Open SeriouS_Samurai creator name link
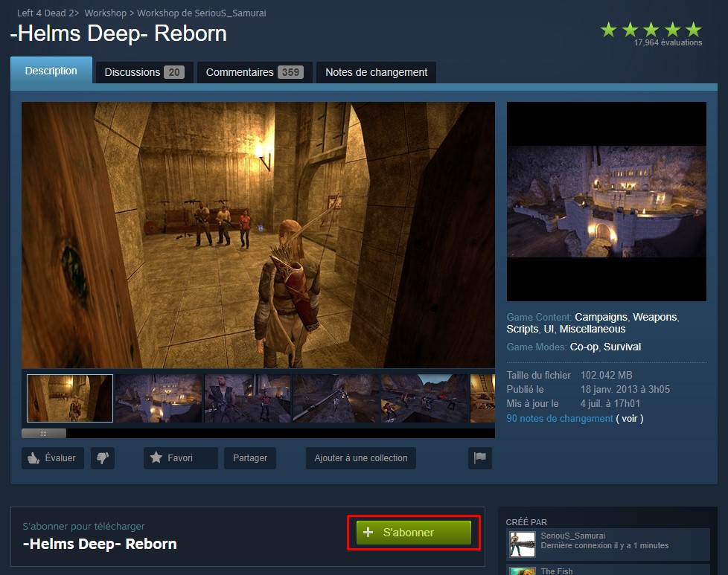The width and height of the screenshot is (728, 575). [x=572, y=536]
